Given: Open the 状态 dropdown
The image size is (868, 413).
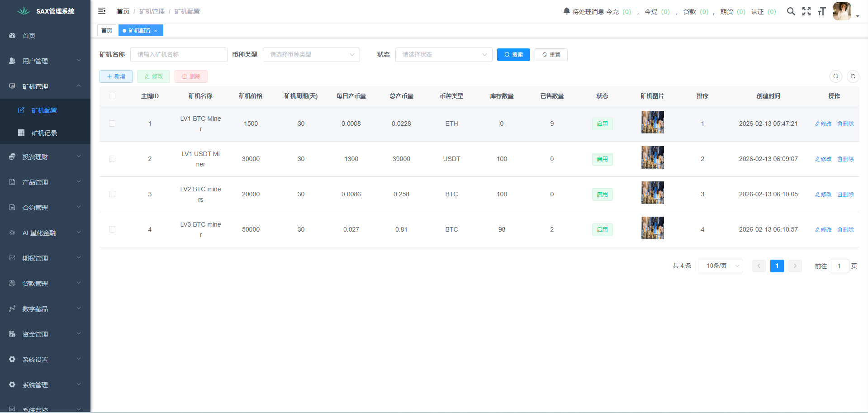Looking at the screenshot, I should click(x=444, y=54).
